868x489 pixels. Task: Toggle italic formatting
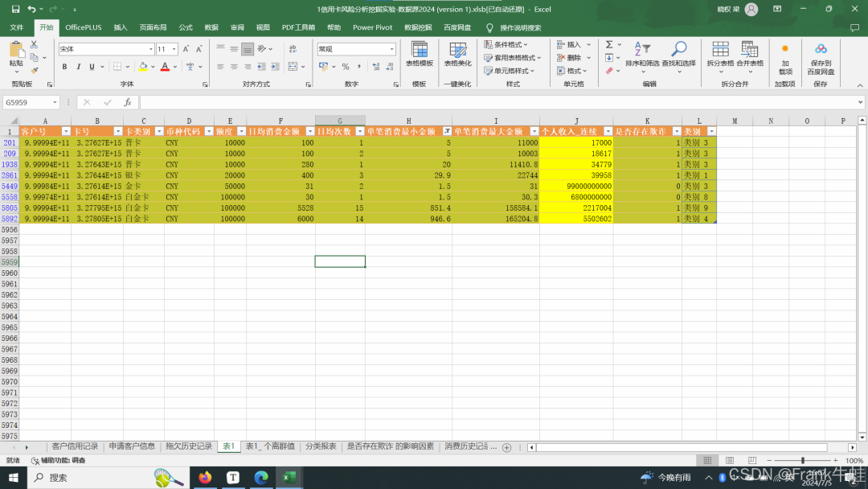pyautogui.click(x=79, y=67)
